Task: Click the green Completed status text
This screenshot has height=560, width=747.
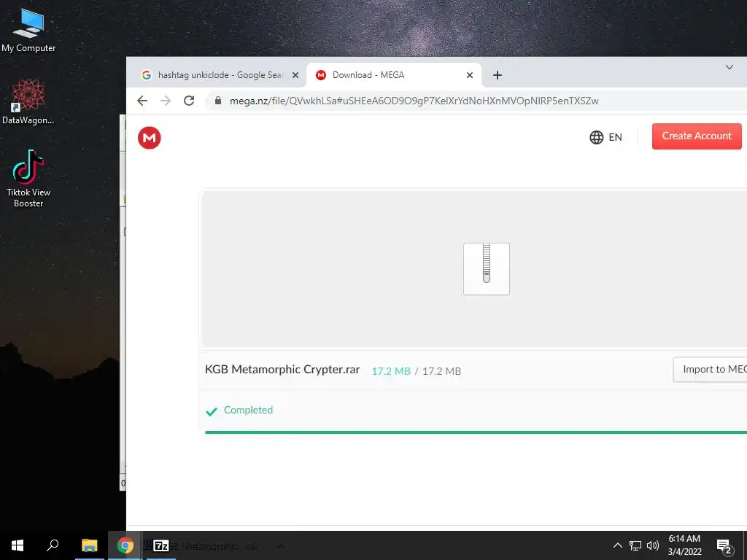Action: [248, 410]
